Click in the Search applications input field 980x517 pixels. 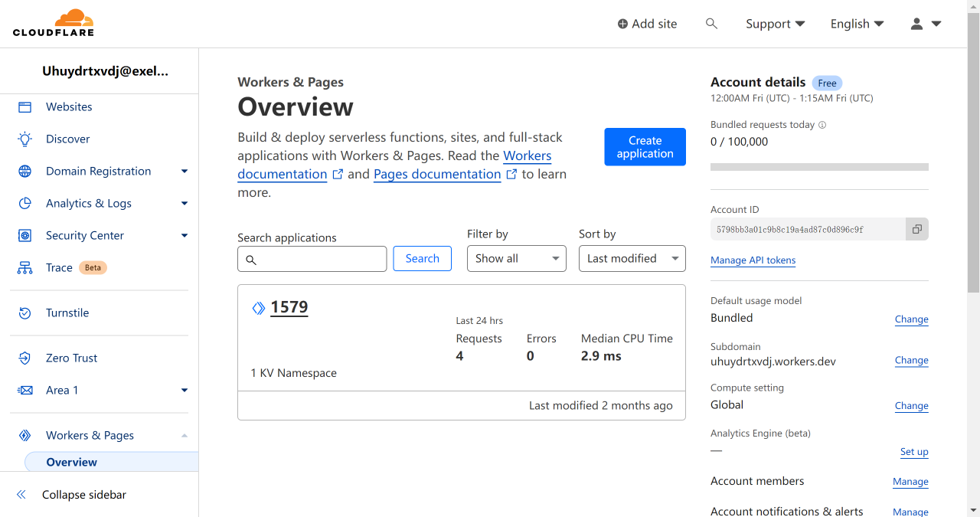pyautogui.click(x=312, y=259)
